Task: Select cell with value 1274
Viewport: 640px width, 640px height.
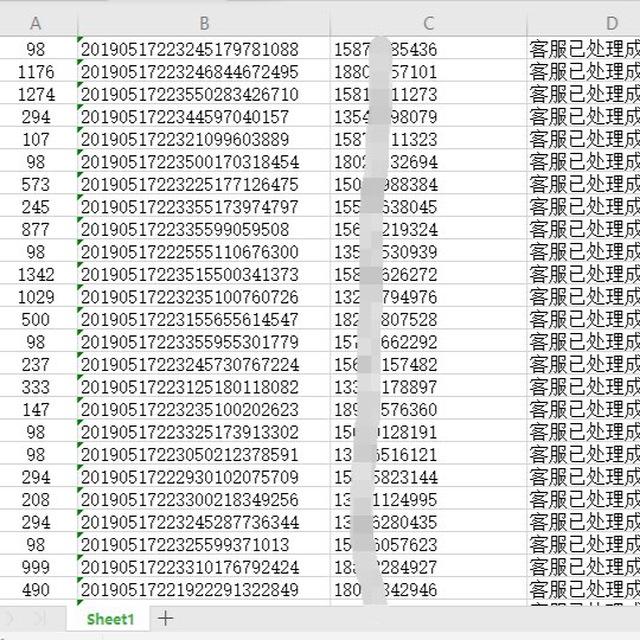Action: pyautogui.click(x=38, y=94)
